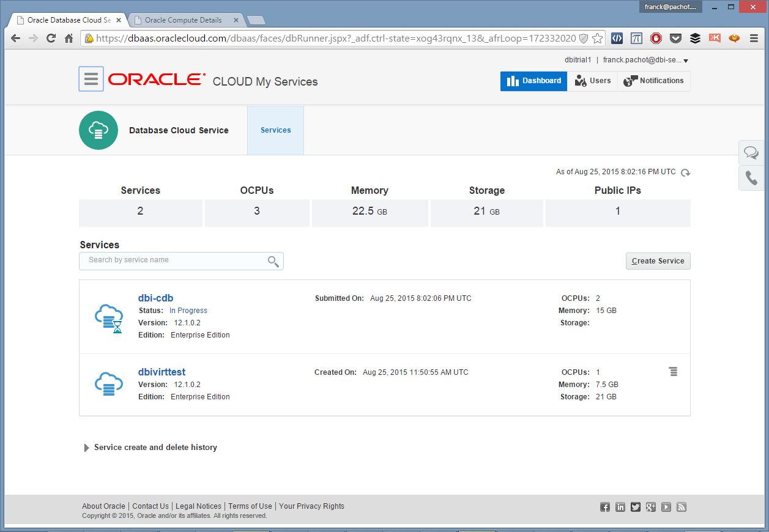Open the RSS feed icon
769x532 pixels.
[x=682, y=507]
